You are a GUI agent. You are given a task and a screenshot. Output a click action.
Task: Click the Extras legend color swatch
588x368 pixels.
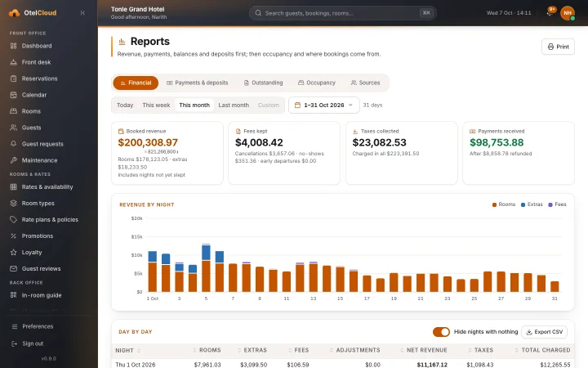523,204
